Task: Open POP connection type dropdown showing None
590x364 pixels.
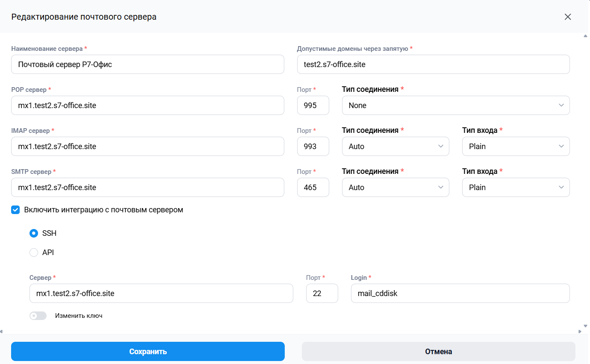Action: click(x=456, y=106)
